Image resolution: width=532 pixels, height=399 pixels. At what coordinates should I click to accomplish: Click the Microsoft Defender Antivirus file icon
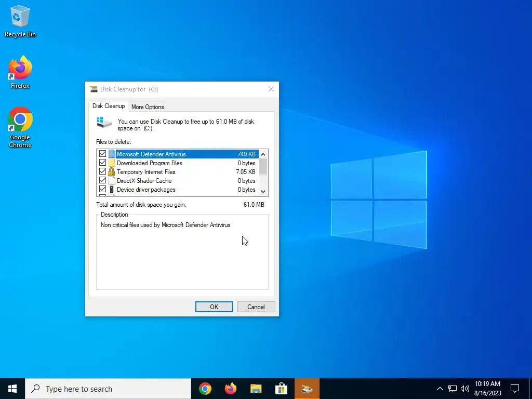tap(112, 154)
